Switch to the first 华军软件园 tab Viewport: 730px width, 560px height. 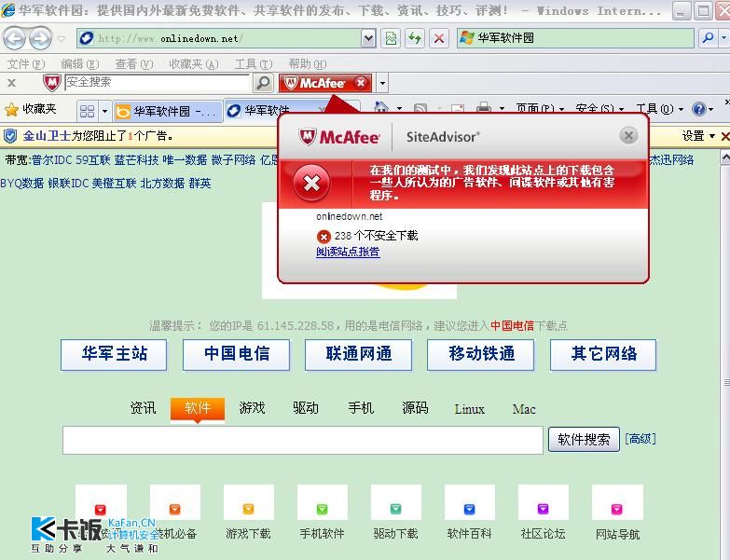point(168,111)
